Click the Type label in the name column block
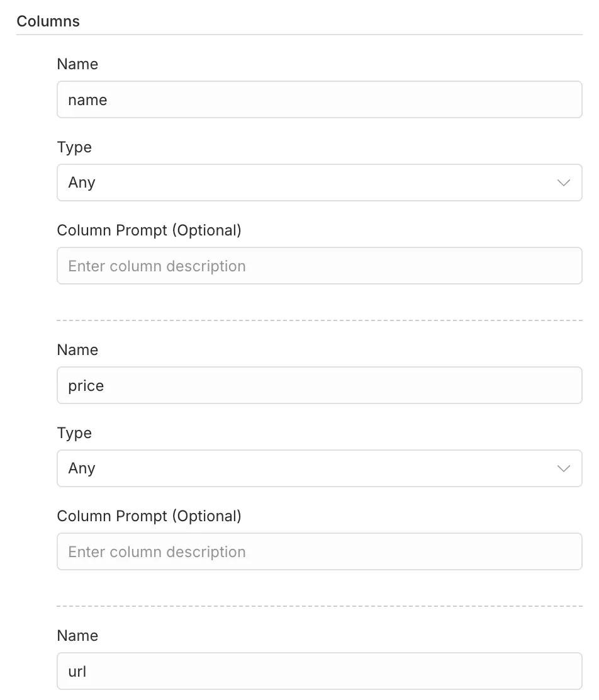Screen dimensions: 599x700 tap(74, 147)
